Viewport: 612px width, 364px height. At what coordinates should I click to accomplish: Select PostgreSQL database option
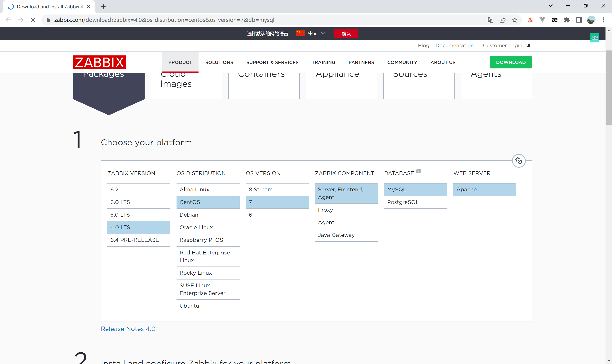(415, 202)
